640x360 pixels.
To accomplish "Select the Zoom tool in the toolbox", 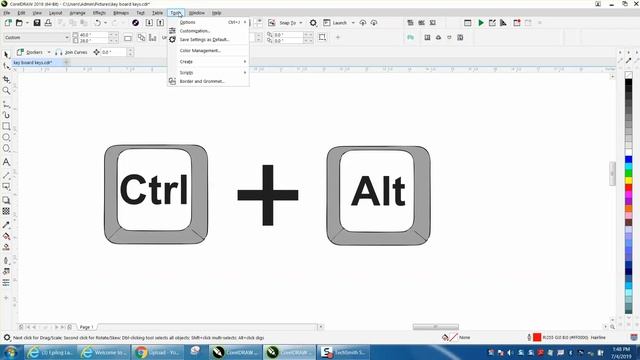I will click(6, 90).
